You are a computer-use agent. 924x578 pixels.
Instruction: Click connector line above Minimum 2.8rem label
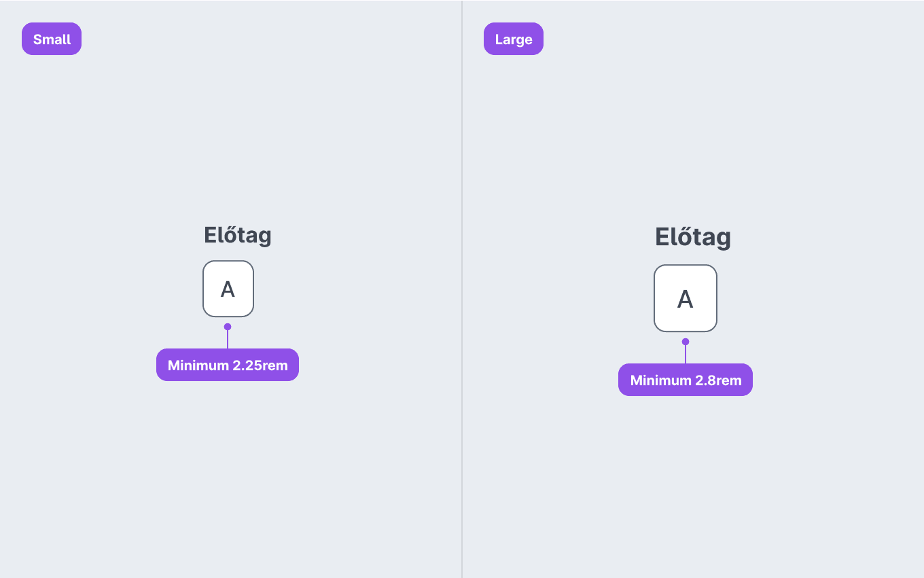pos(686,355)
